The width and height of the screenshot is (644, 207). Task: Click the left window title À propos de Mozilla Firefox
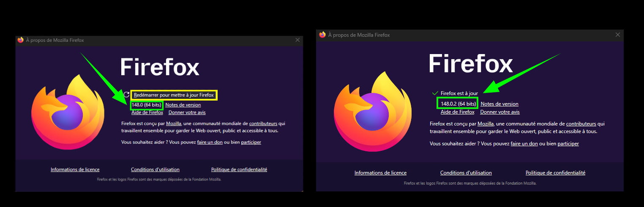pyautogui.click(x=55, y=40)
